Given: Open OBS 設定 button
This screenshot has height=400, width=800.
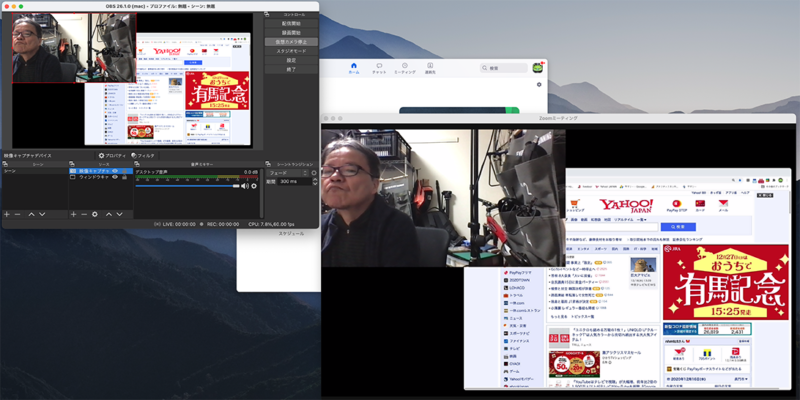Looking at the screenshot, I should (x=291, y=60).
